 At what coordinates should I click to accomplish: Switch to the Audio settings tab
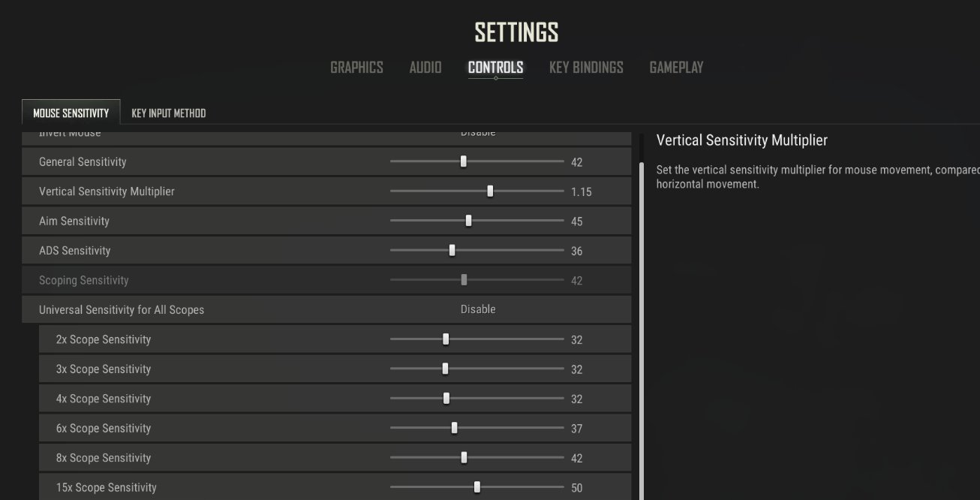click(425, 68)
